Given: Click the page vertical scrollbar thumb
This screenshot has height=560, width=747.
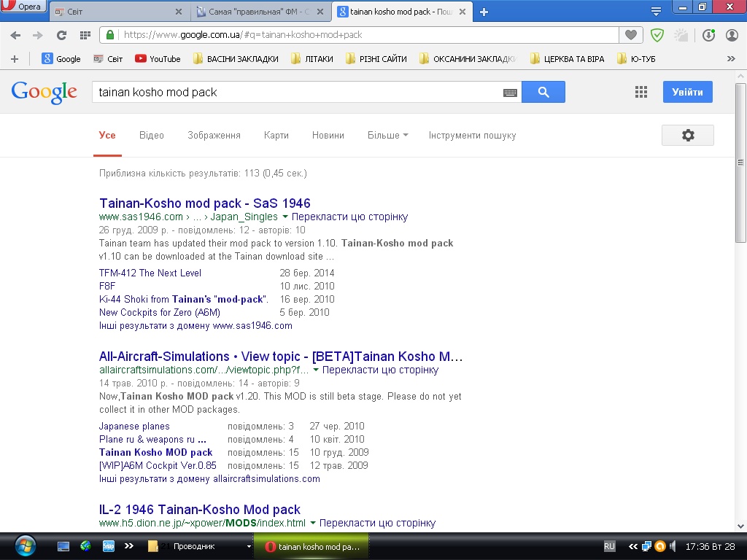Looking at the screenshot, I should point(740,163).
